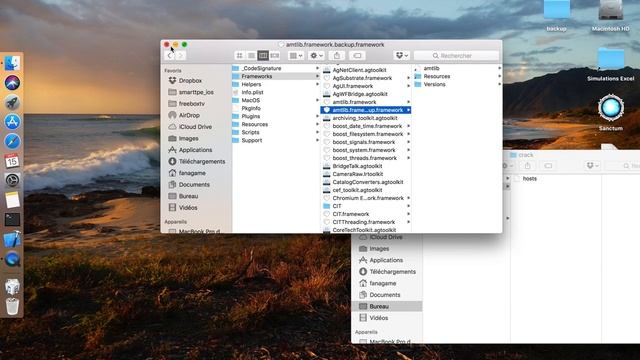
Task: Expand the Chromium framework arrow
Action: click(408, 198)
